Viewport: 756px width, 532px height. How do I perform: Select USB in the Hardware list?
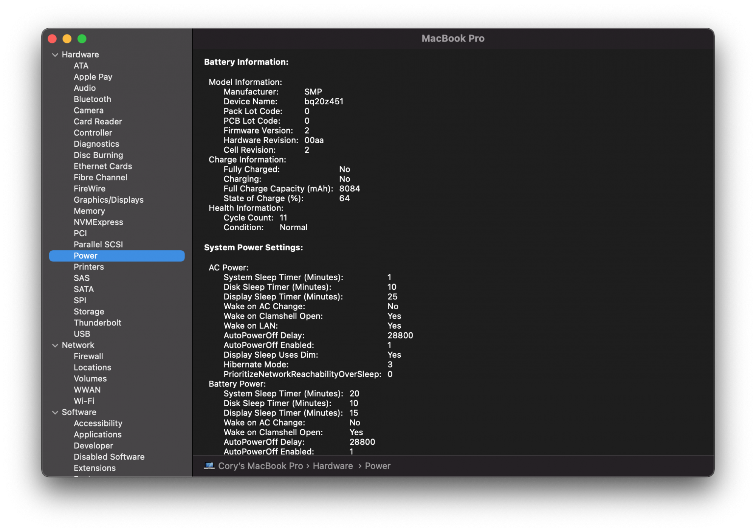coord(82,334)
